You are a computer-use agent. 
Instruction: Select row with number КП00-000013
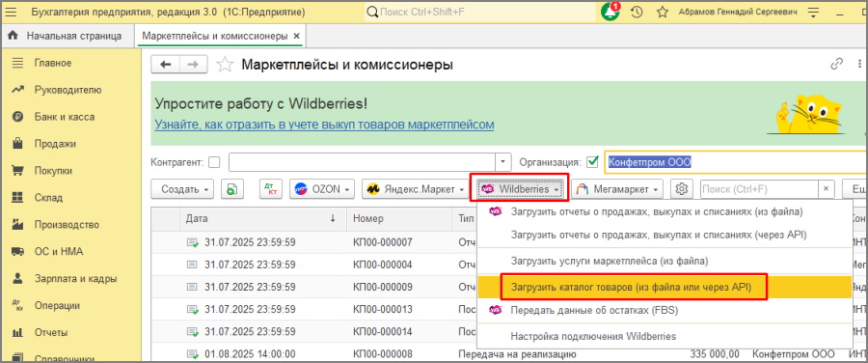[x=383, y=309]
